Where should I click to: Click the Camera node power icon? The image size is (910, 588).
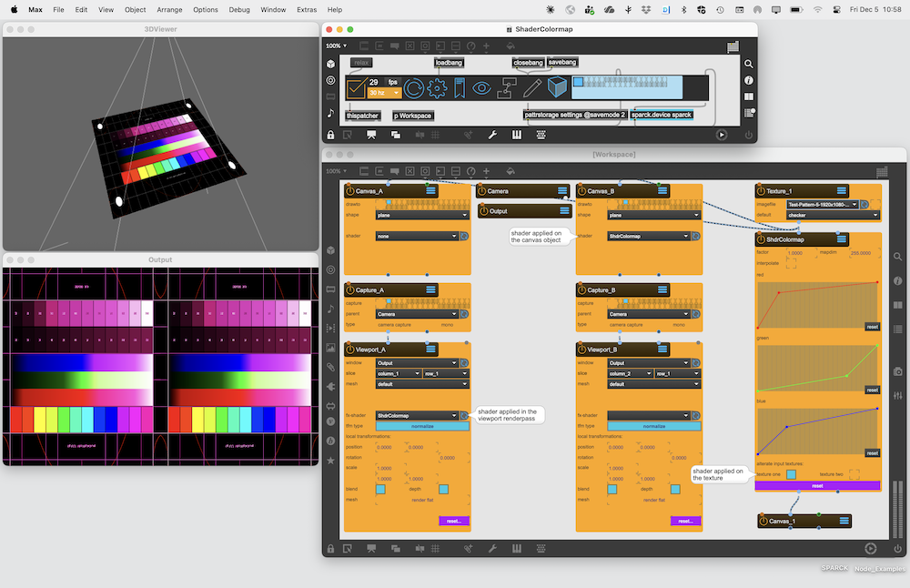point(482,191)
